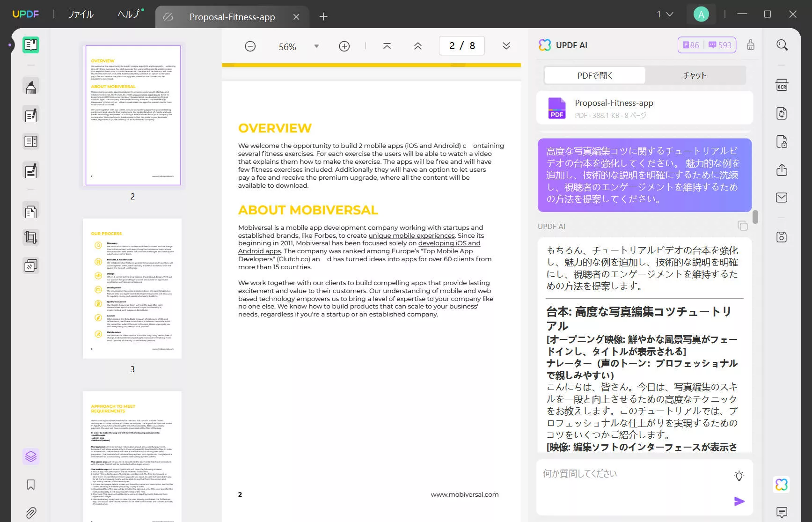Follow the developing iOS and link text
Screen dimensions: 812x522
coord(449,243)
